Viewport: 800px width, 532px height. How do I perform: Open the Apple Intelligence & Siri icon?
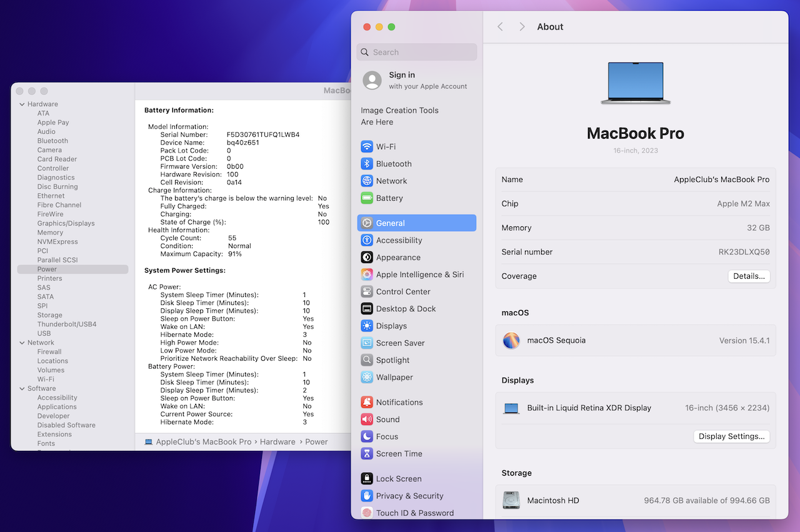[367, 274]
